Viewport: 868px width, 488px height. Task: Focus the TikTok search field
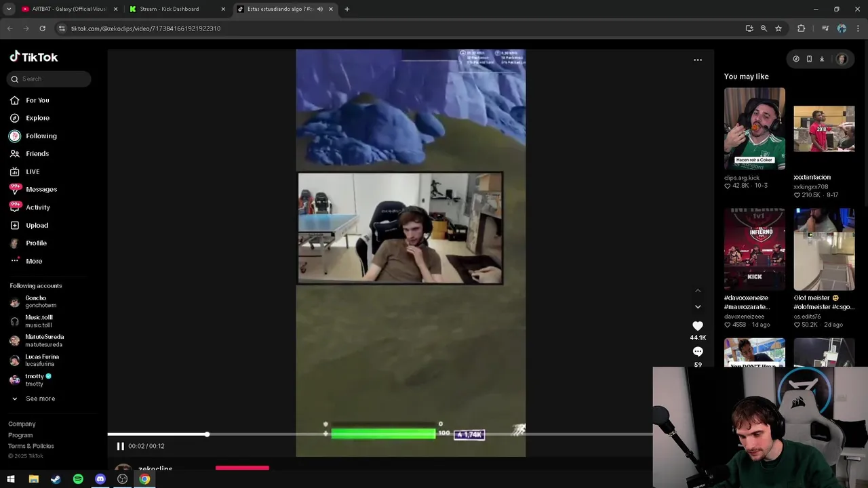50,79
